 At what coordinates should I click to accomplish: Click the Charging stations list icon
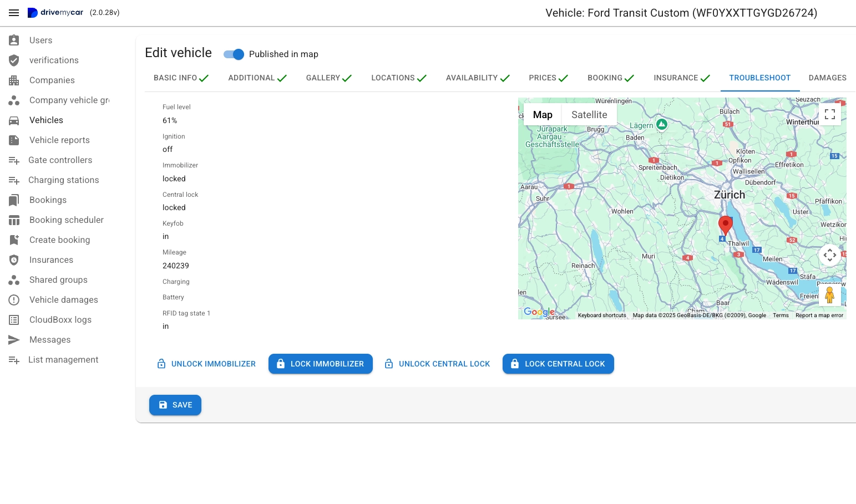click(x=14, y=180)
